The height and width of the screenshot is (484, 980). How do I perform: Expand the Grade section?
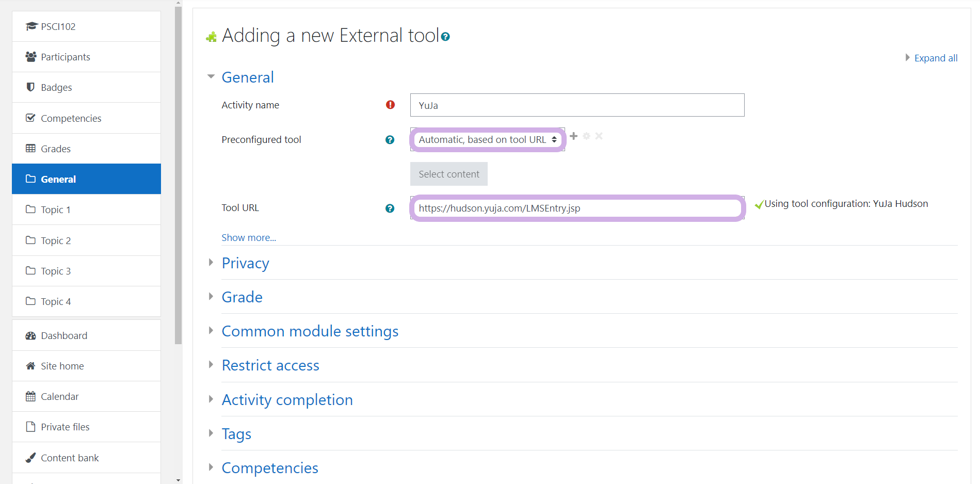click(x=242, y=297)
